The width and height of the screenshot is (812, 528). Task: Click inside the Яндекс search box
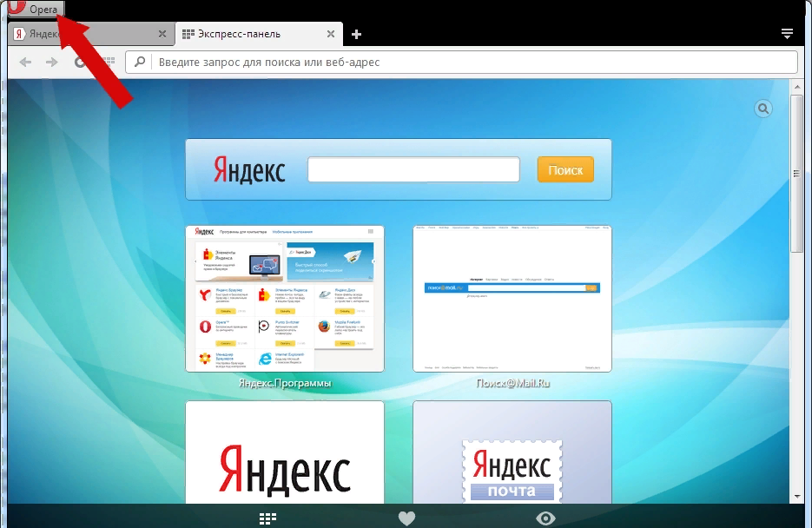click(x=413, y=169)
